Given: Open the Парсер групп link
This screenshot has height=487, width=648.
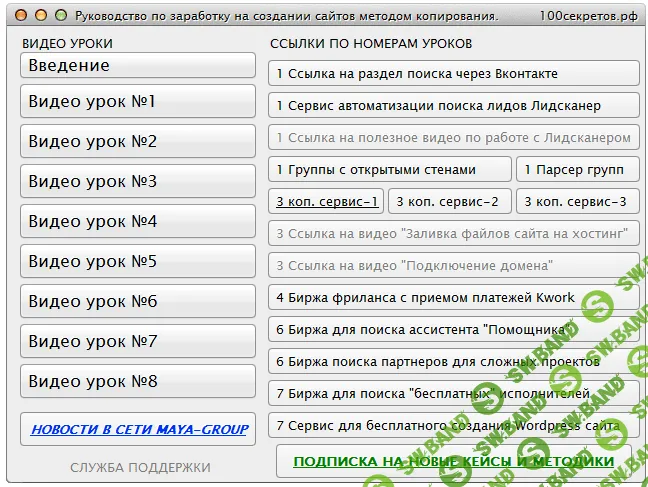Looking at the screenshot, I should pos(578,170).
